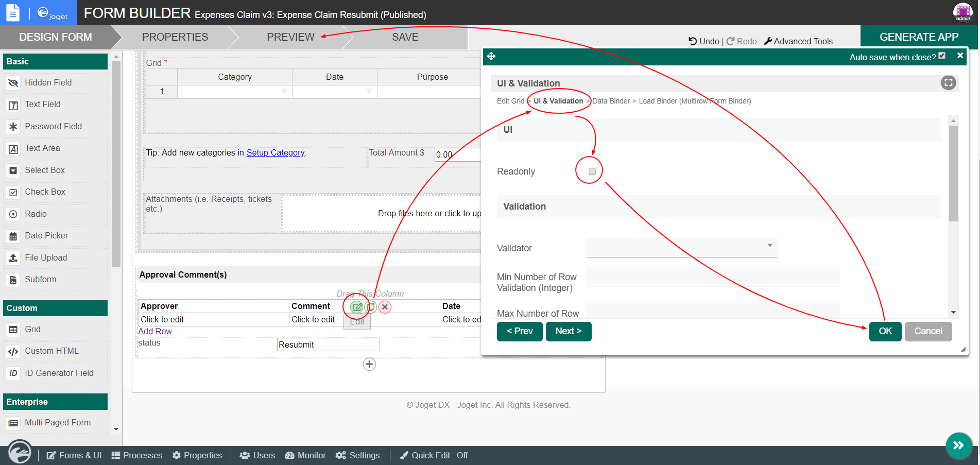Click the Min Number of Row input field
Screen dimensions: 980x465
point(712,277)
